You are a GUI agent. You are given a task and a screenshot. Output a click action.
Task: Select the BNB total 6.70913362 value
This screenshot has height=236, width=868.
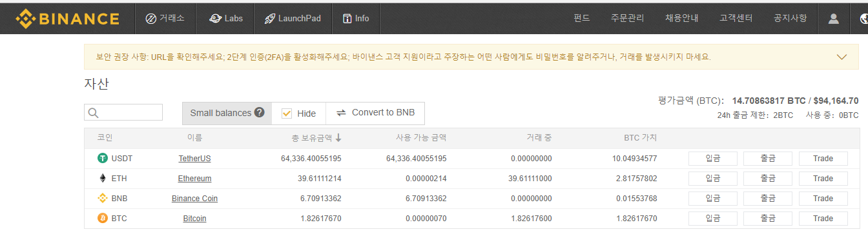(x=321, y=199)
